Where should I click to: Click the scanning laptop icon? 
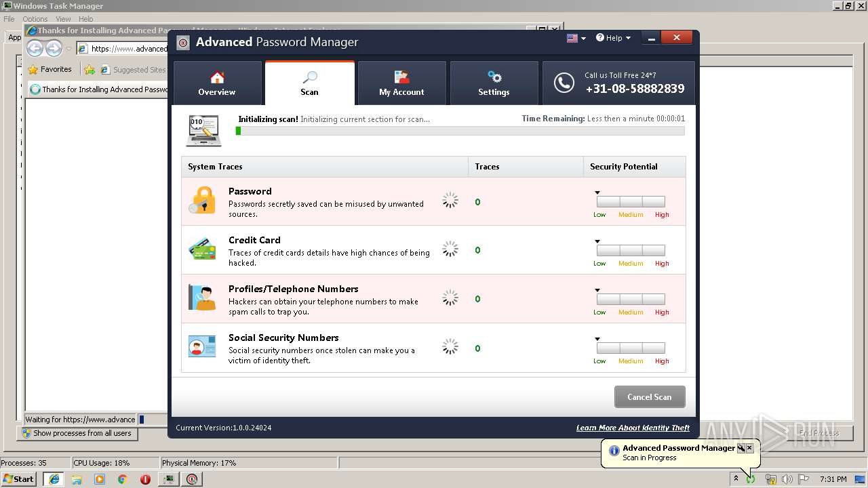203,130
